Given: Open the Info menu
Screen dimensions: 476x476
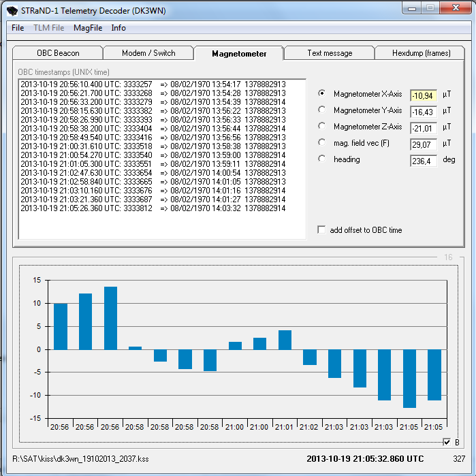Looking at the screenshot, I should [x=118, y=28].
